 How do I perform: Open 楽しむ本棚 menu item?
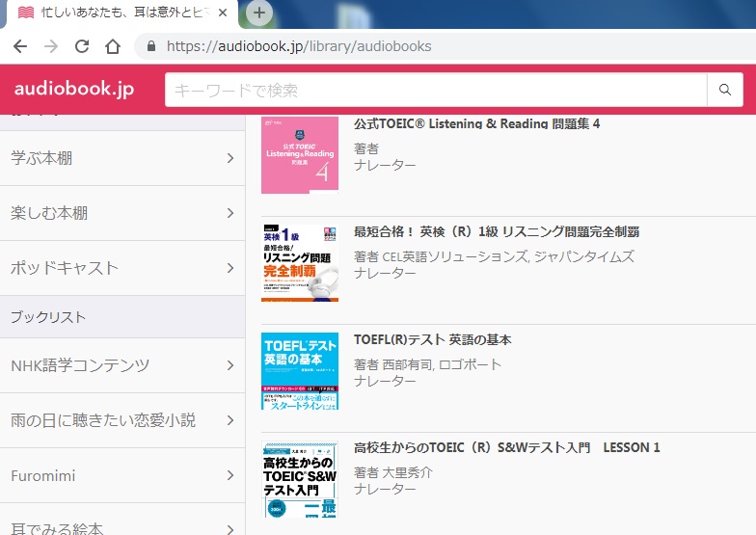click(122, 213)
